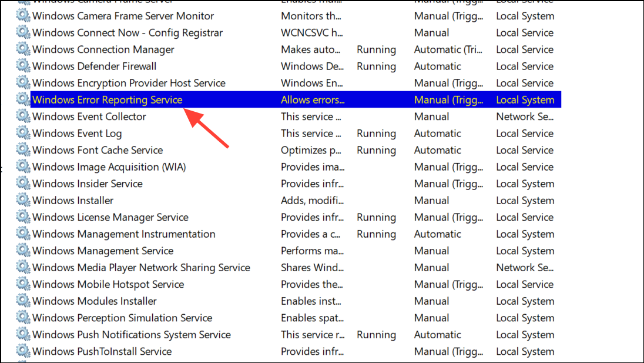The width and height of the screenshot is (644, 363).
Task: Click gear icon for Windows Font Cache Service
Action: pyautogui.click(x=23, y=151)
